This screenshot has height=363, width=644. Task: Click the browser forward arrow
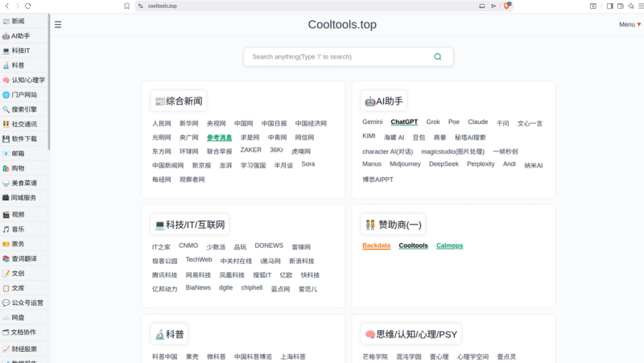click(x=17, y=6)
